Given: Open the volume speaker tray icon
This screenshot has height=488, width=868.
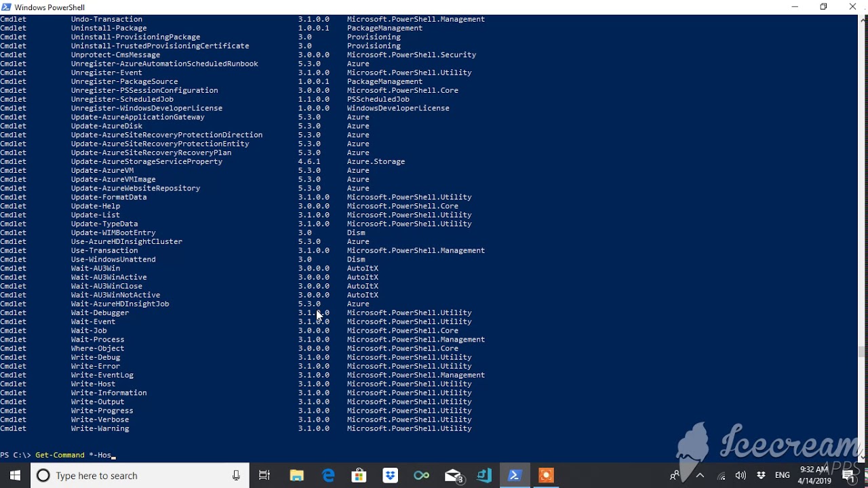Looking at the screenshot, I should coord(741,476).
